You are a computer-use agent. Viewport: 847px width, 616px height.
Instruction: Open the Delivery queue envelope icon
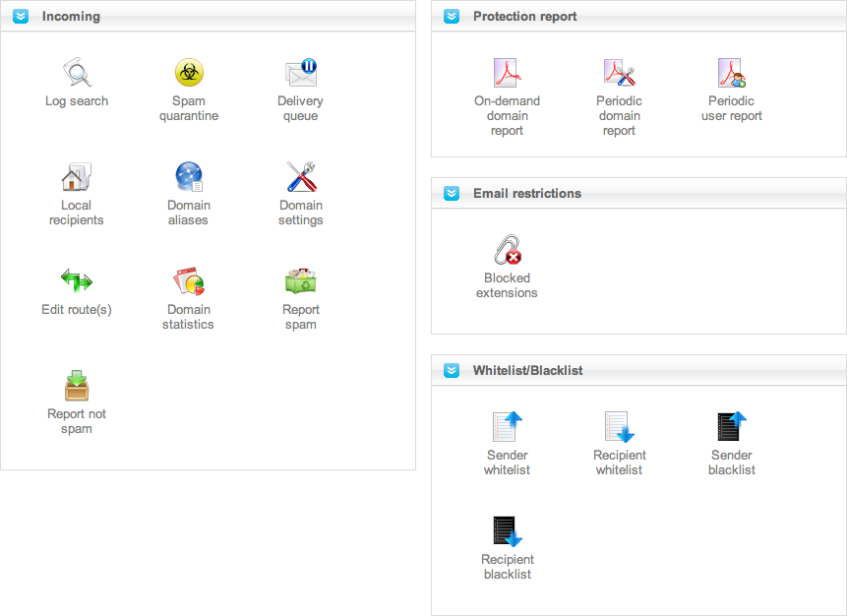click(x=301, y=73)
